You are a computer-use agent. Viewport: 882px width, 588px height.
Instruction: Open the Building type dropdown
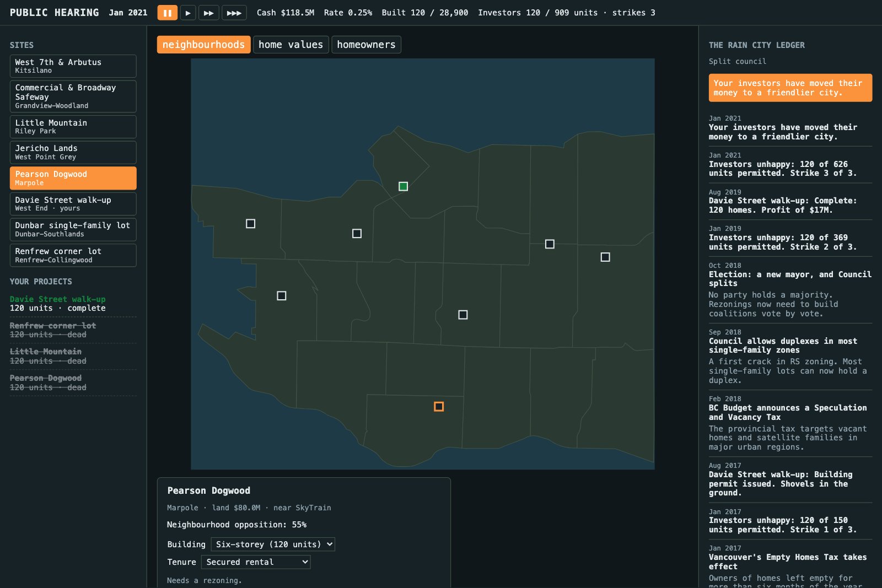(273, 544)
